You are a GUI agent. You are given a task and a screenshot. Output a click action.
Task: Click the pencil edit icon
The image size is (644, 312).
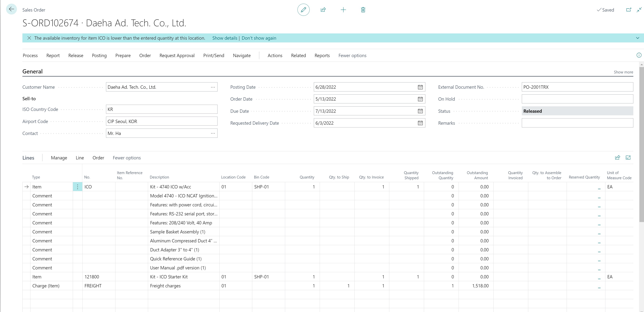pyautogui.click(x=303, y=10)
